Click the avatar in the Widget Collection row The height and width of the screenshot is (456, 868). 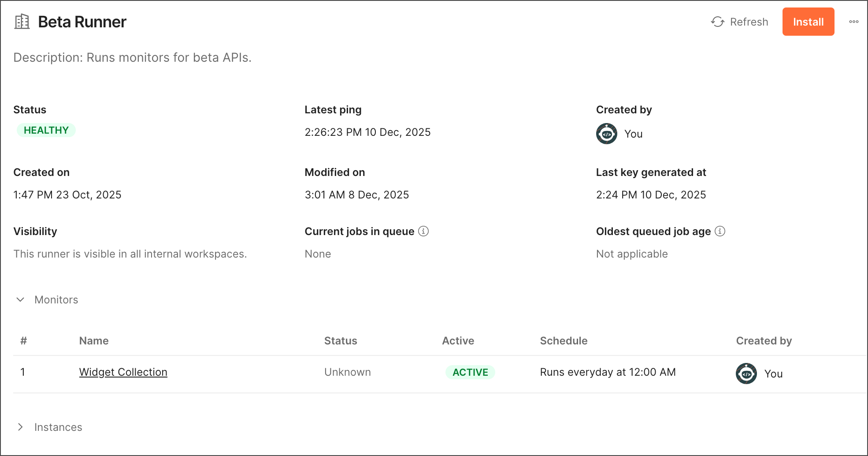(x=746, y=374)
